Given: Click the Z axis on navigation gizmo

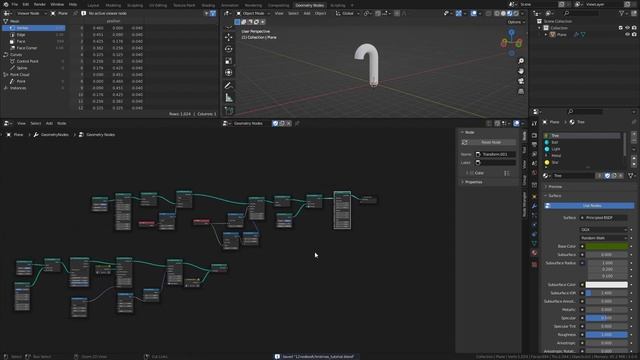Looking at the screenshot, I should [x=511, y=32].
